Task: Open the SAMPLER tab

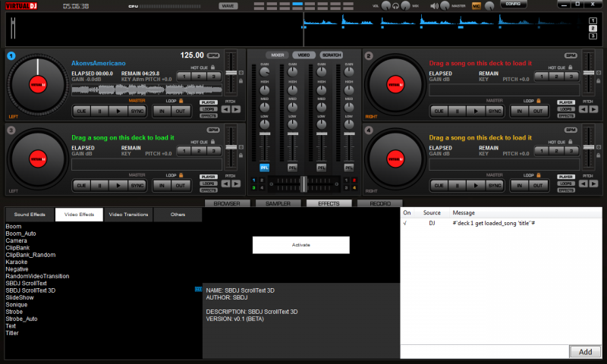Action: point(278,203)
